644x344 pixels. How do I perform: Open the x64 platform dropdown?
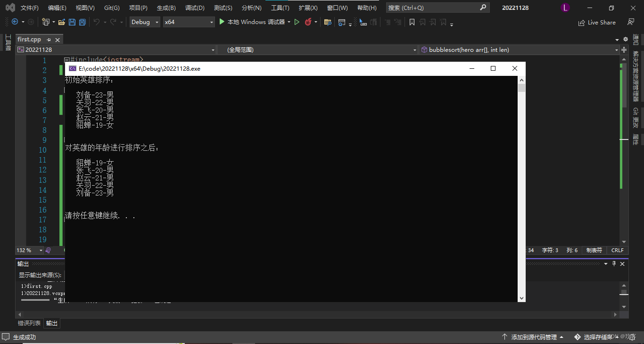189,22
